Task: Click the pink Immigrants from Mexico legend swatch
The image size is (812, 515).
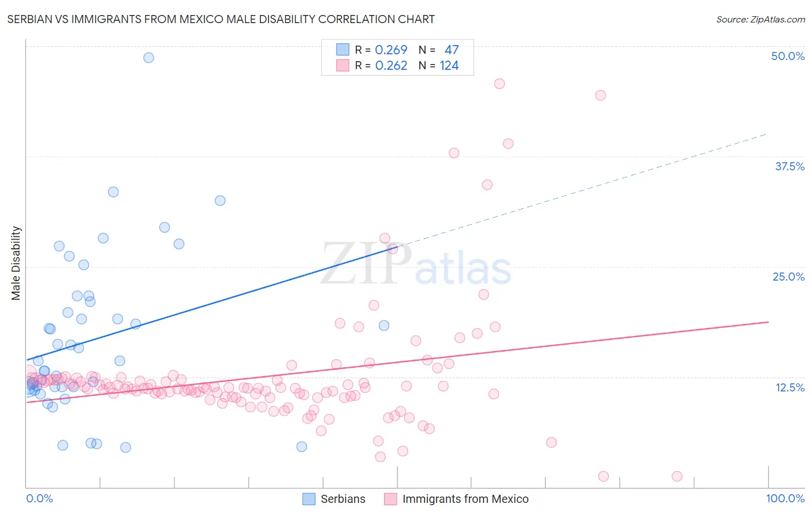Action: click(390, 499)
